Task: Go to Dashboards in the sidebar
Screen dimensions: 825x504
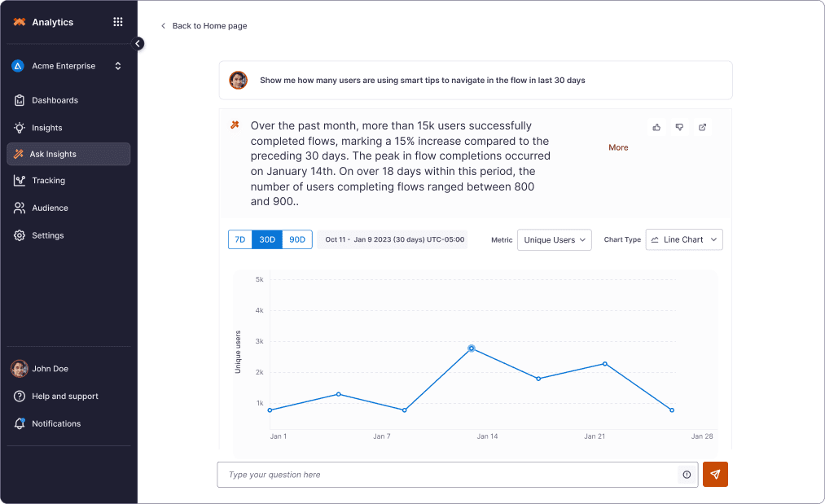Action: pos(55,100)
